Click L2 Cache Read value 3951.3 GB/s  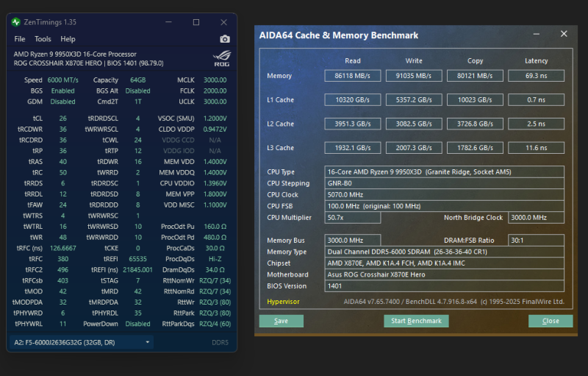(353, 124)
